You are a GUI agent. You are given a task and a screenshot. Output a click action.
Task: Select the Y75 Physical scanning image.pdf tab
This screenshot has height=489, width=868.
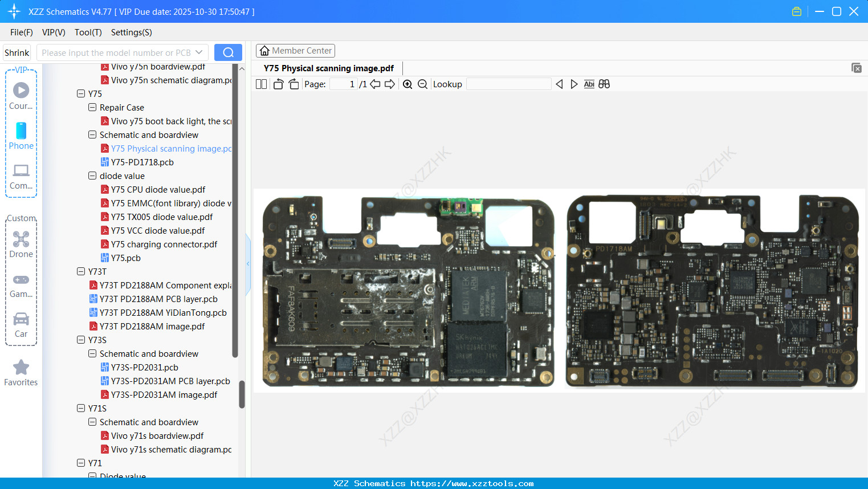pyautogui.click(x=329, y=67)
